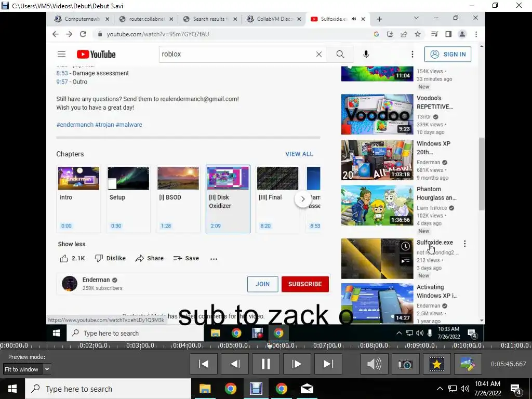This screenshot has width=532, height=399.
Task: Open video effects star filmstrip icon
Action: tap(437, 364)
